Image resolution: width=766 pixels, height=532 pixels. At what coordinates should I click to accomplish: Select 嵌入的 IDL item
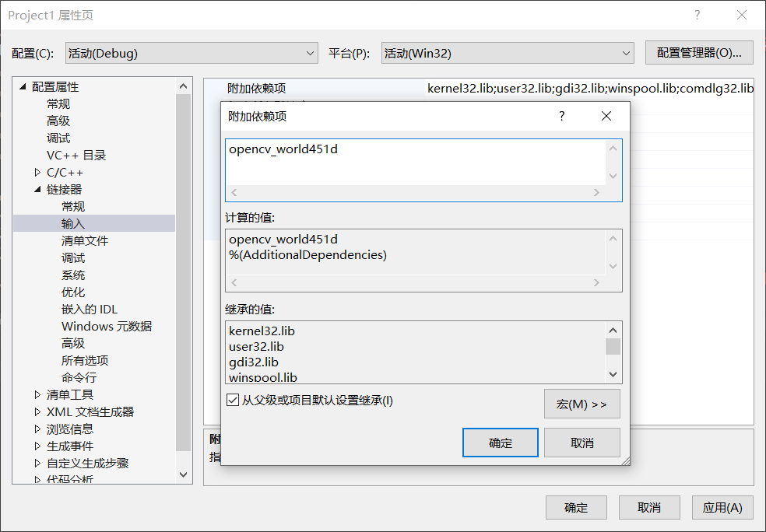point(90,309)
